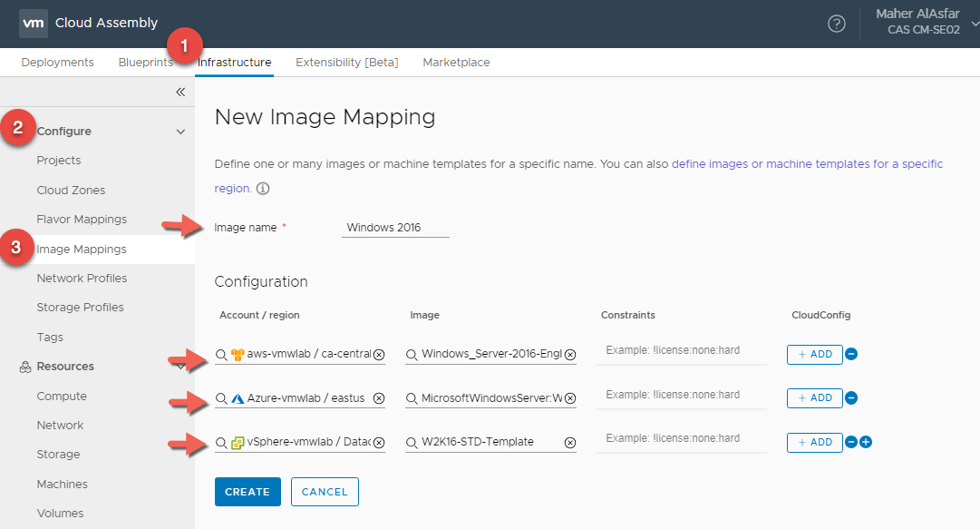Clear the W2K16-STD-Template image field
Screen dimensions: 980x529
(x=569, y=443)
